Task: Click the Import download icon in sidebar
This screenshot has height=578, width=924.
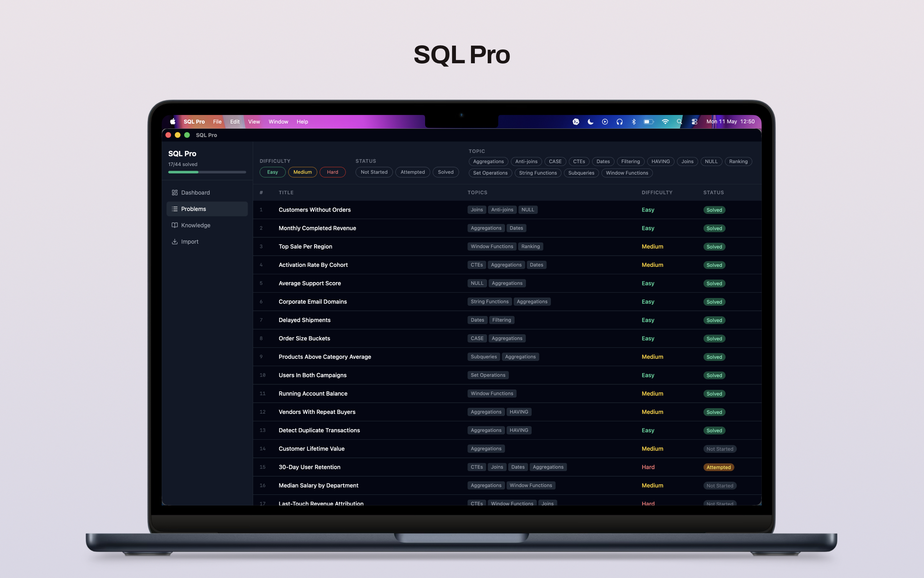Action: pyautogui.click(x=175, y=241)
